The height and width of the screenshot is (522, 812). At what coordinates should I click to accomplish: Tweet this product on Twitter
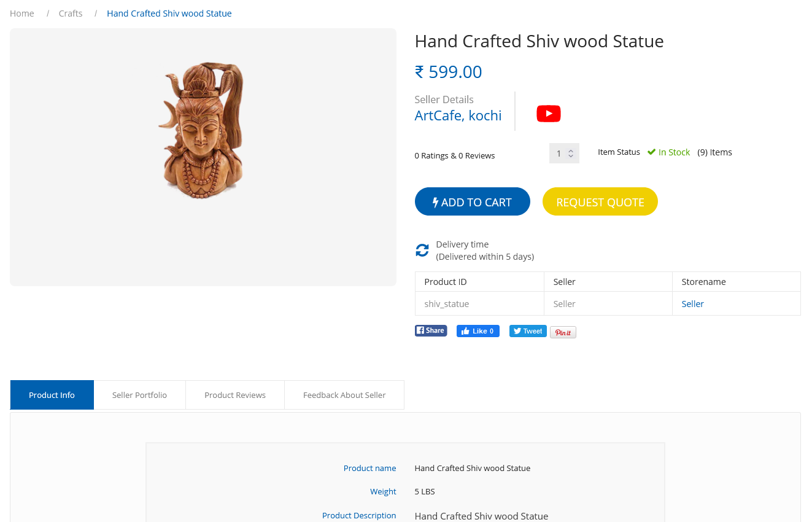[x=527, y=331]
